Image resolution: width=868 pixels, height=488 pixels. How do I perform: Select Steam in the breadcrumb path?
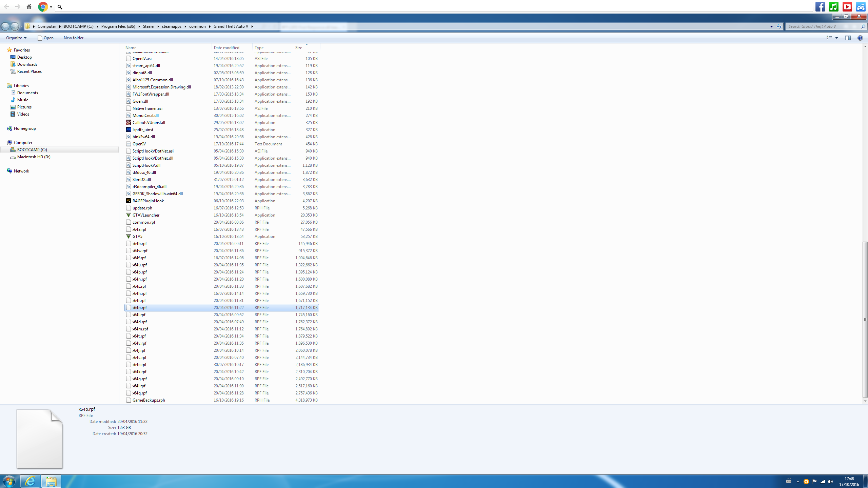click(148, 26)
